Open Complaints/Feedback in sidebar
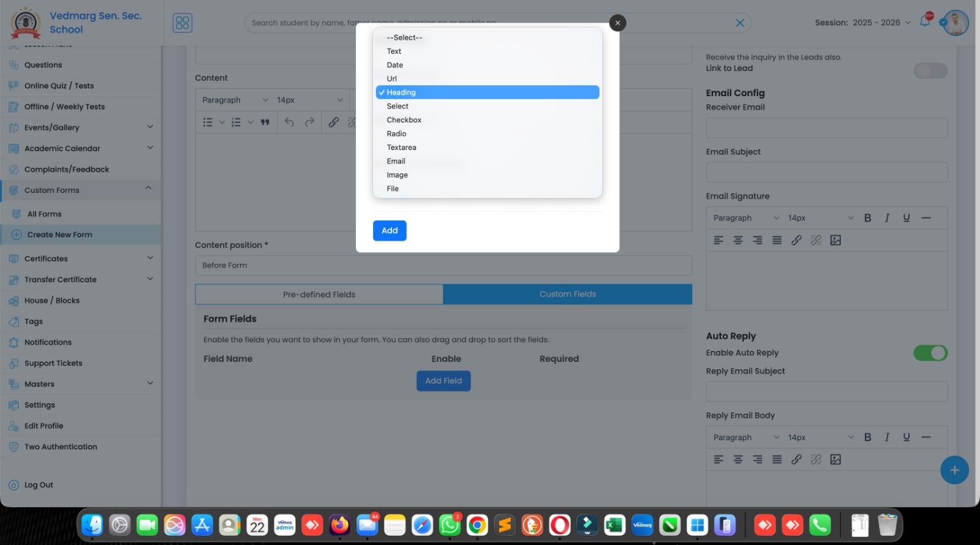Screen dimensions: 980x545 (67, 170)
